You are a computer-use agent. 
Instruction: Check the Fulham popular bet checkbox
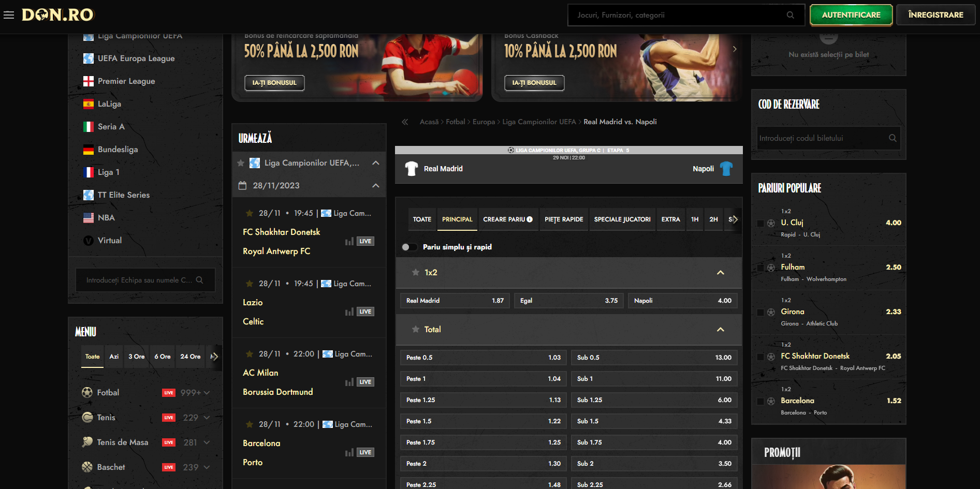(x=760, y=268)
